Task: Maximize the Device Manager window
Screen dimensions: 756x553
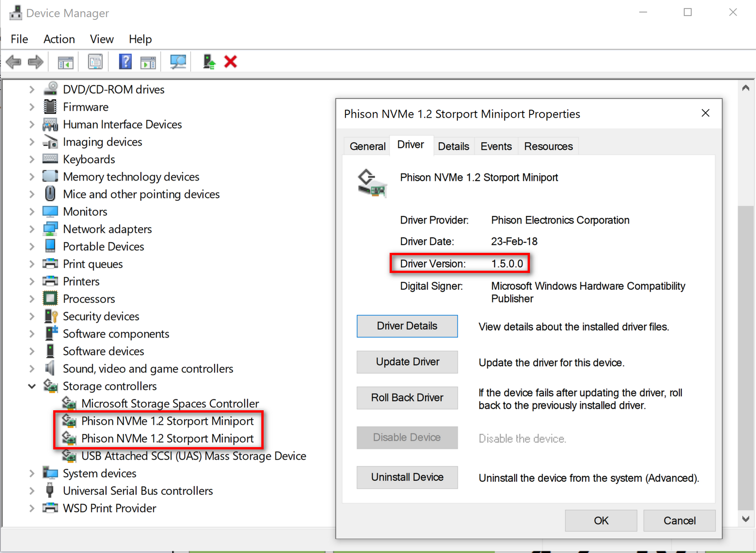Action: coord(687,12)
